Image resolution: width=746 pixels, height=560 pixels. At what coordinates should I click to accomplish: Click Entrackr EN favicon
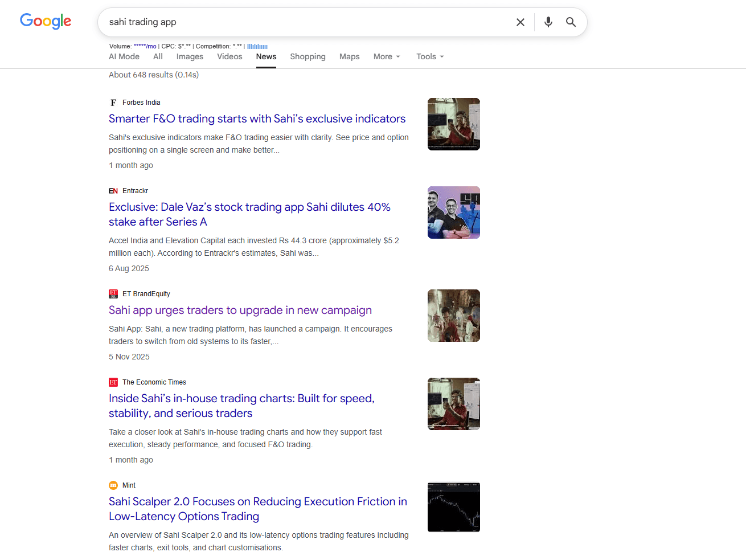click(113, 191)
